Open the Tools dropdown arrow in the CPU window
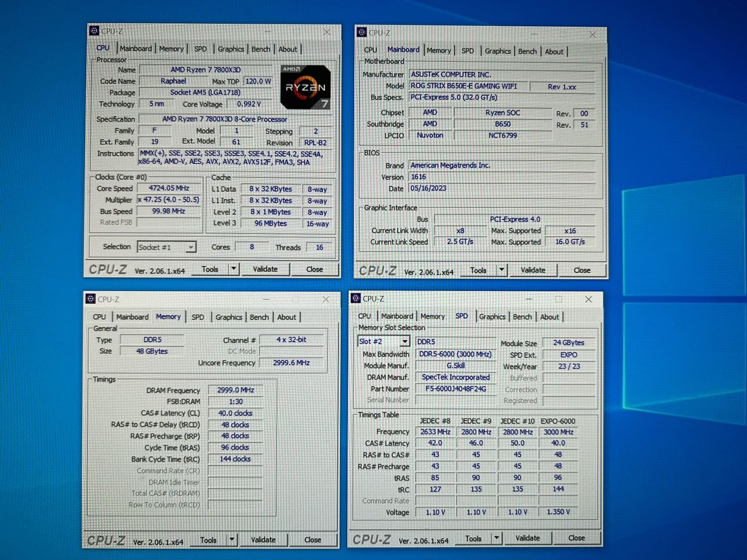Screen dimensions: 747x560 click(x=233, y=269)
